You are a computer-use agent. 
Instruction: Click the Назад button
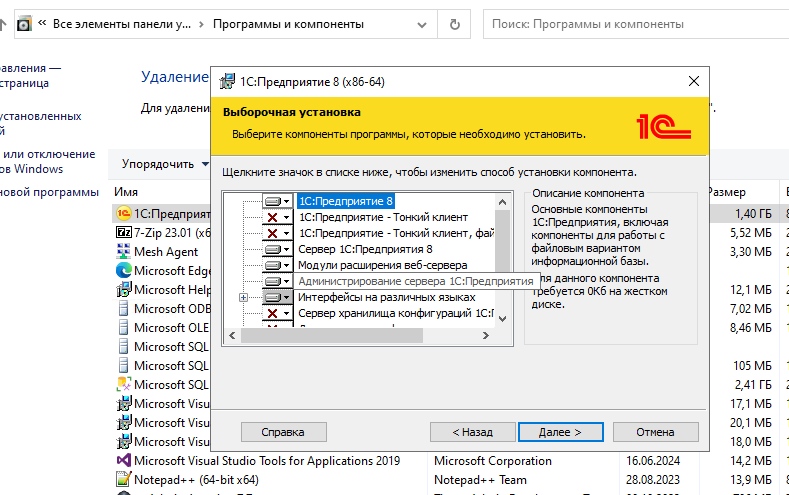(x=472, y=432)
